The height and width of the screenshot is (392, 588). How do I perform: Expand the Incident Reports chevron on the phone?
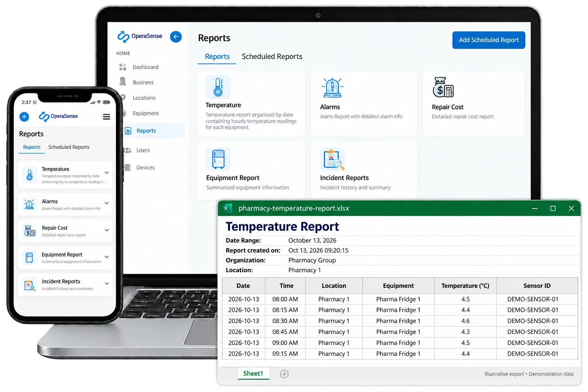107,284
